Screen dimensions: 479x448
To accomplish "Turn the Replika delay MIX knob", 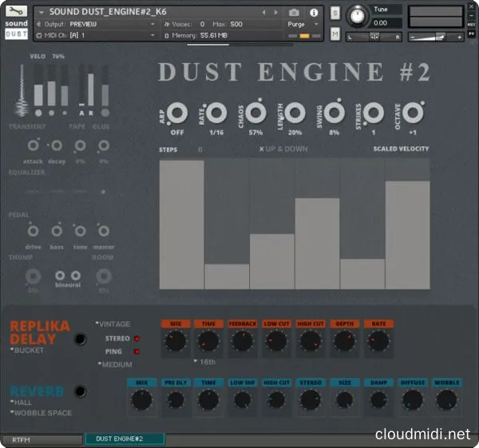I will (x=176, y=341).
